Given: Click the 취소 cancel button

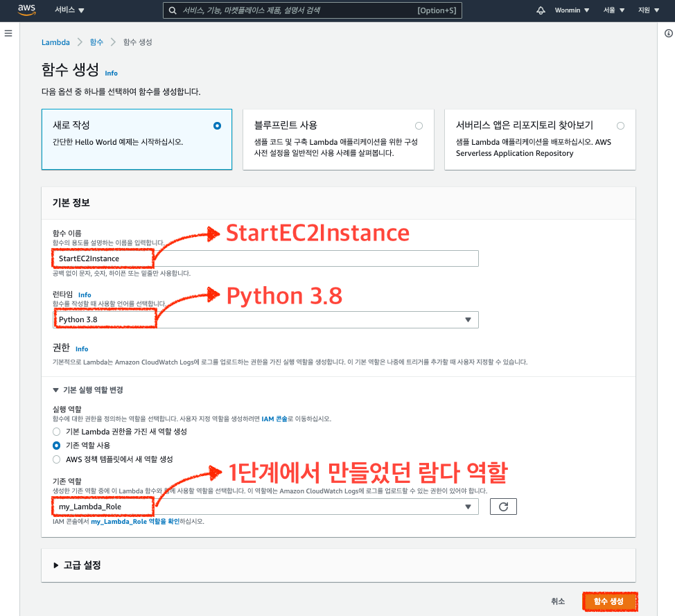Looking at the screenshot, I should [558, 601].
